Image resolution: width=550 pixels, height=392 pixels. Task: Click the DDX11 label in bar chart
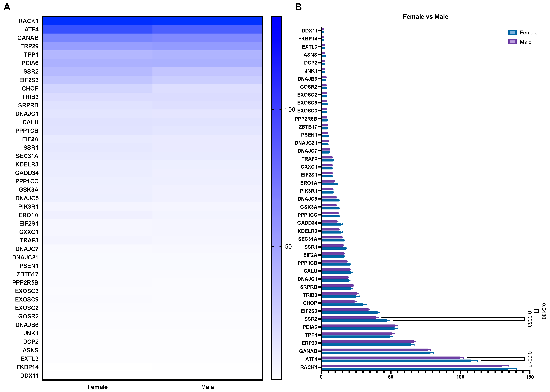tap(309, 31)
